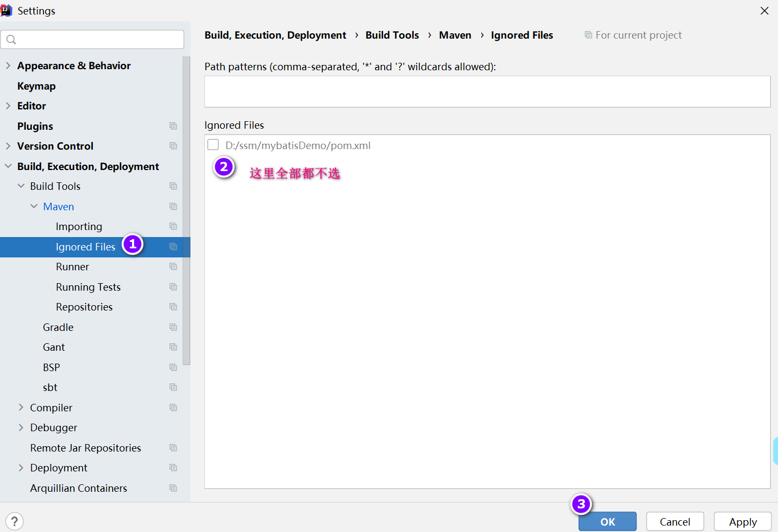Viewport: 778px width, 532px height.
Task: Click project-level icon next to Plugins
Action: point(173,126)
